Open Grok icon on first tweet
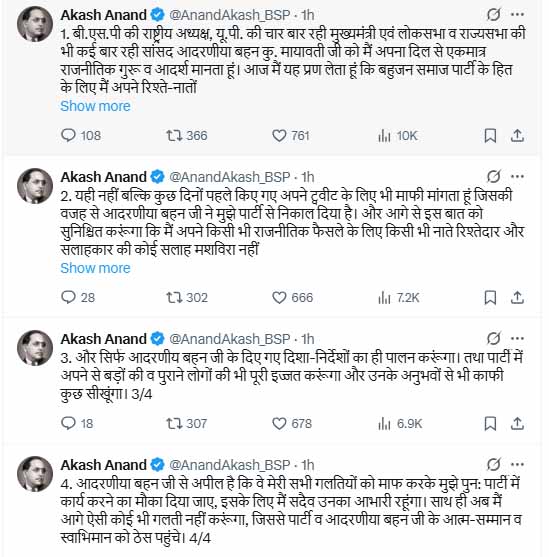This screenshot has width=549, height=557. (x=494, y=15)
